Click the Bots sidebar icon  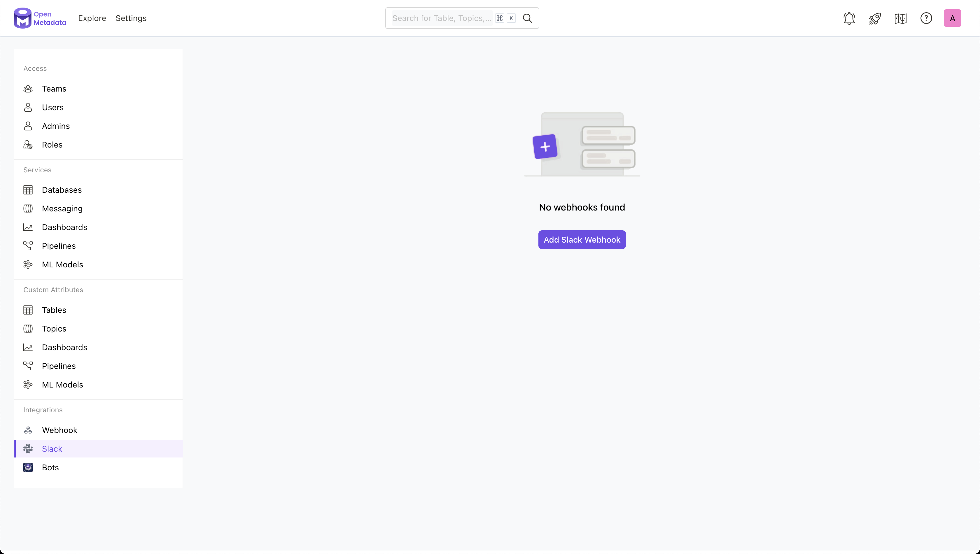28,467
